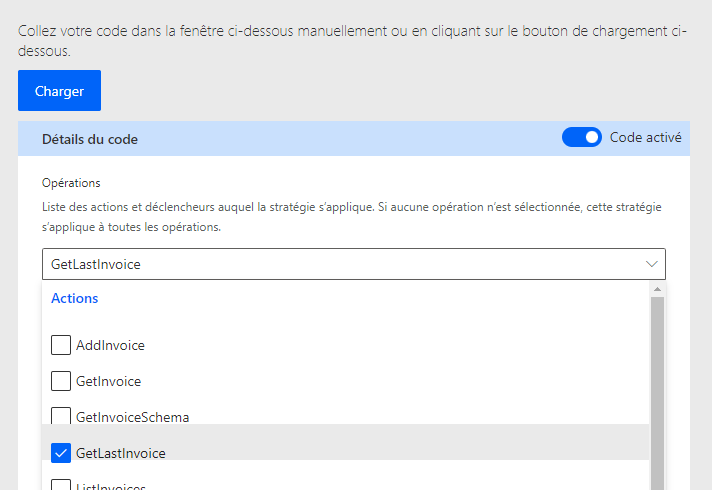The height and width of the screenshot is (490, 712).
Task: Click the scrollbar up arrow in list
Action: point(657,289)
